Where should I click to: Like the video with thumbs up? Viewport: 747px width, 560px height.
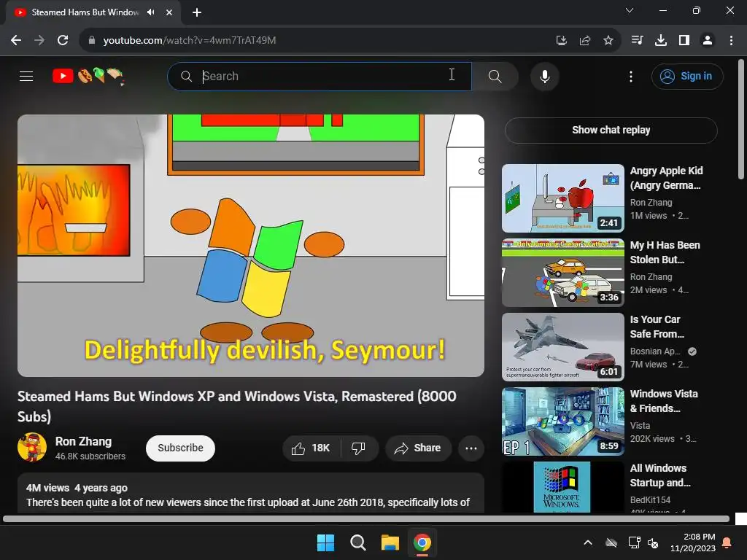click(x=311, y=448)
